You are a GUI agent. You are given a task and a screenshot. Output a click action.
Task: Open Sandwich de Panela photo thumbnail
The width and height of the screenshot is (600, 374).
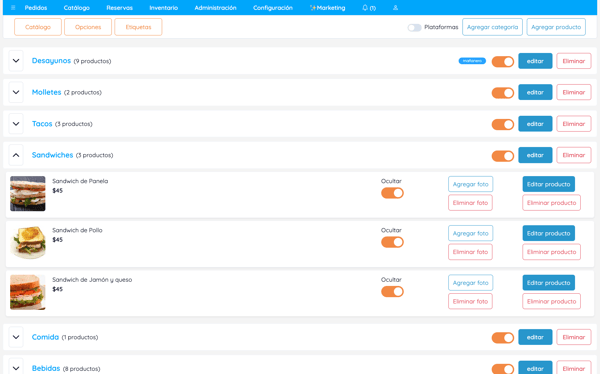(x=28, y=193)
